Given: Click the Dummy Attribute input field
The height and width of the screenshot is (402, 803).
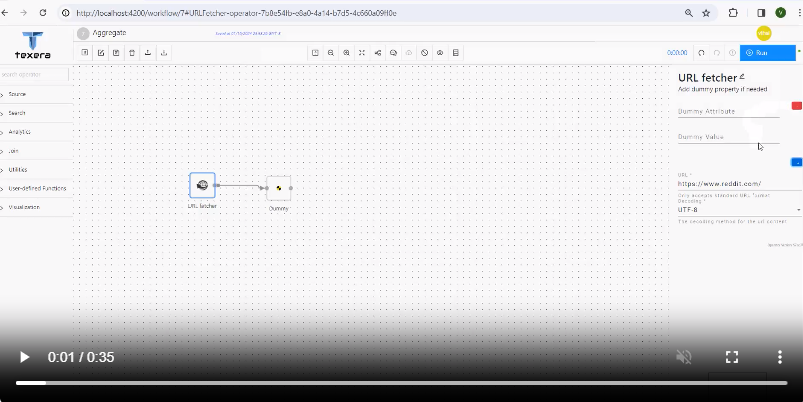Looking at the screenshot, I should [728, 111].
